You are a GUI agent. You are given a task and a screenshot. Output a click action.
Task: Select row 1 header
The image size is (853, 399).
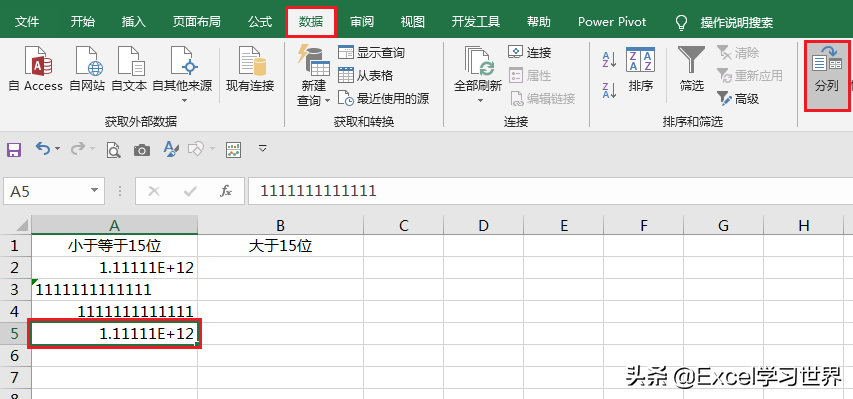[15, 245]
